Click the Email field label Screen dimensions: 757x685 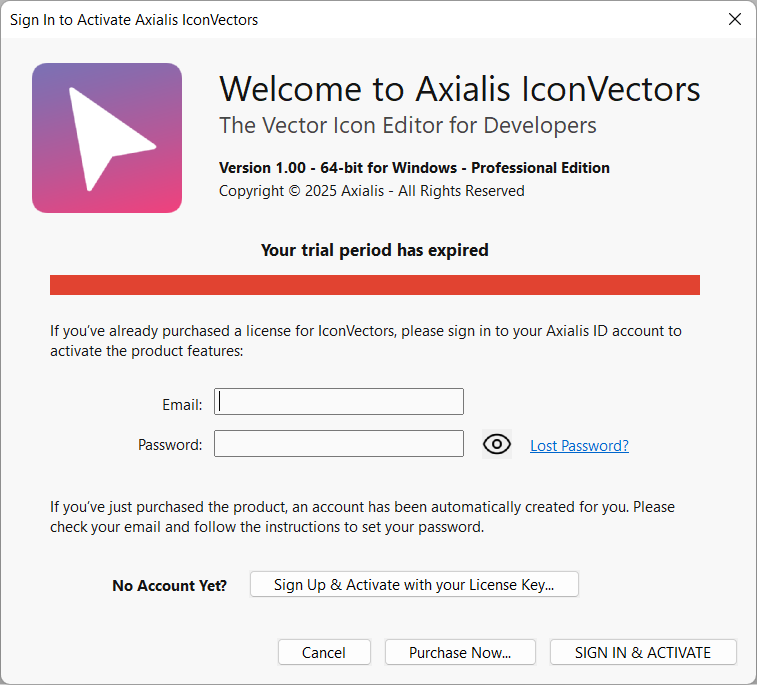coord(182,405)
